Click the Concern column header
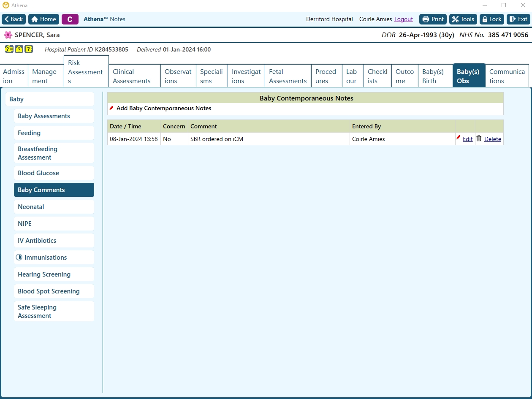Image resolution: width=532 pixels, height=399 pixels. point(174,126)
